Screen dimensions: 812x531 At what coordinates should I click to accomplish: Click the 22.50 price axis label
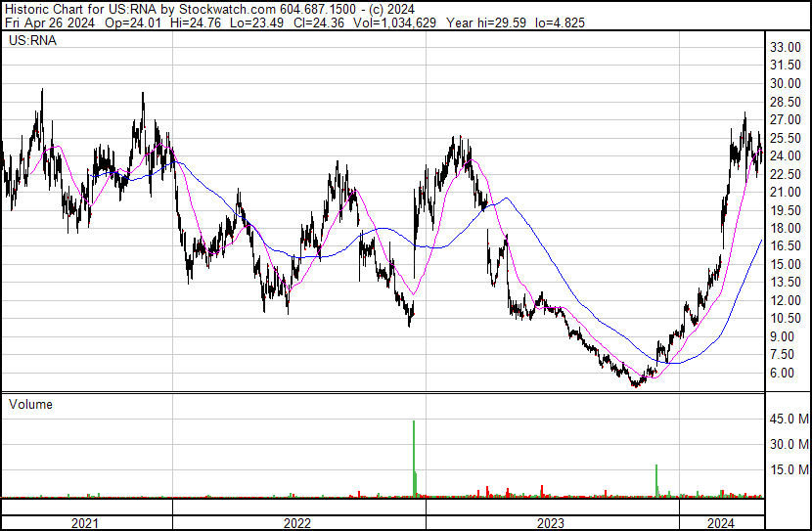pos(786,174)
